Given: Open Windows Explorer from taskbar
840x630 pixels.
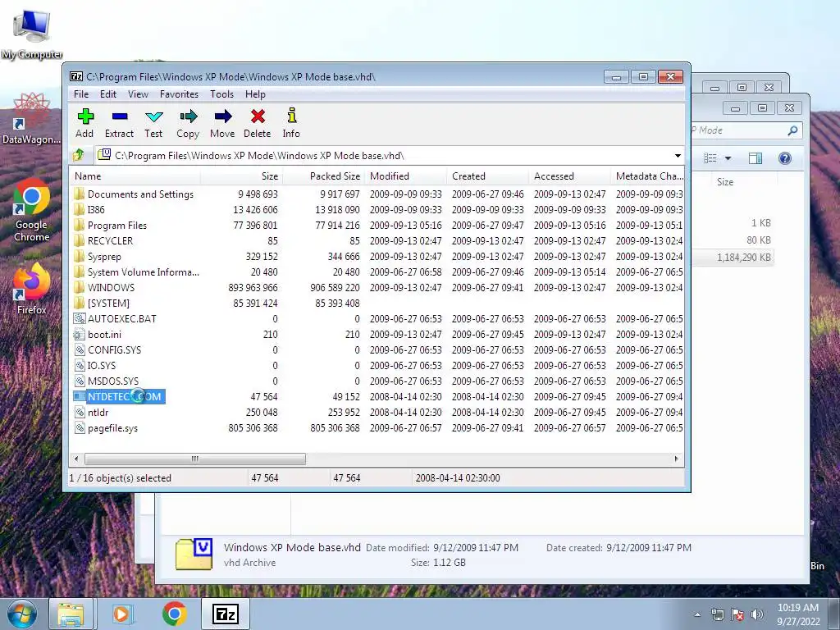Looking at the screenshot, I should [x=71, y=614].
